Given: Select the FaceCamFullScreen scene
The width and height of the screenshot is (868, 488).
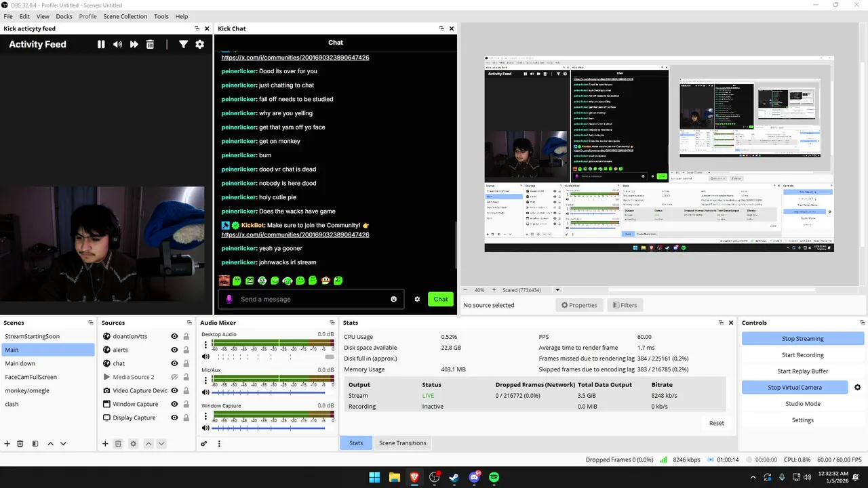Looking at the screenshot, I should pyautogui.click(x=47, y=377).
